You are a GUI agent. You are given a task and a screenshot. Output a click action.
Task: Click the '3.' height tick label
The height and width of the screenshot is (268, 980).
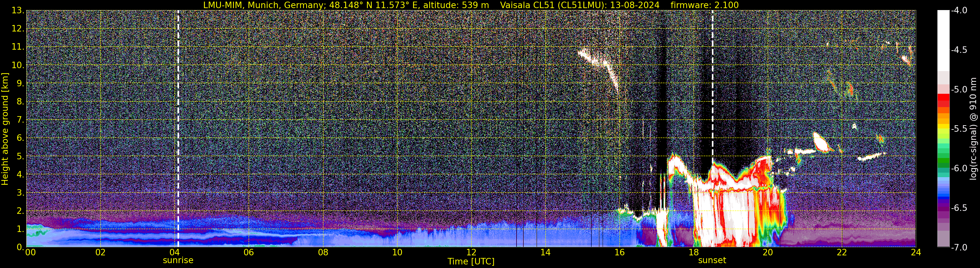(20, 192)
